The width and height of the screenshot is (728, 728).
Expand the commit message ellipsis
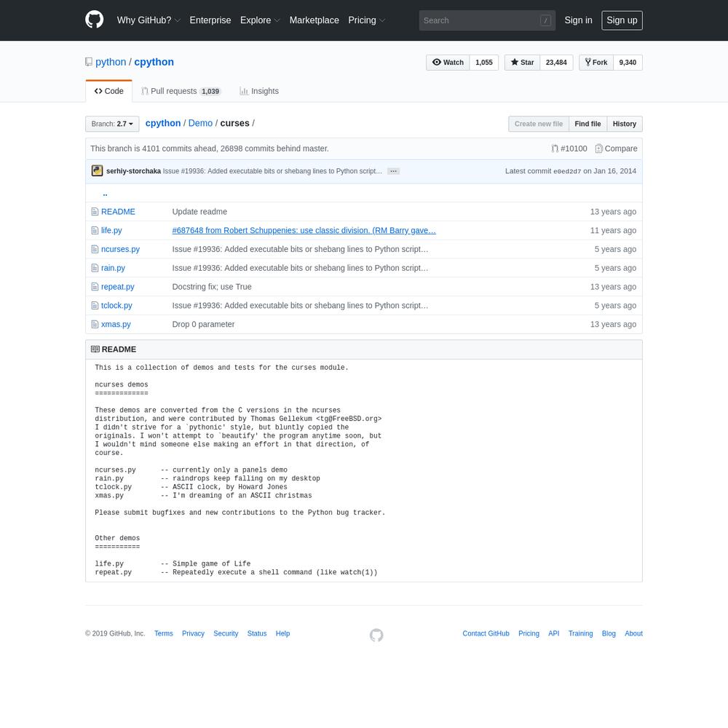pos(393,171)
